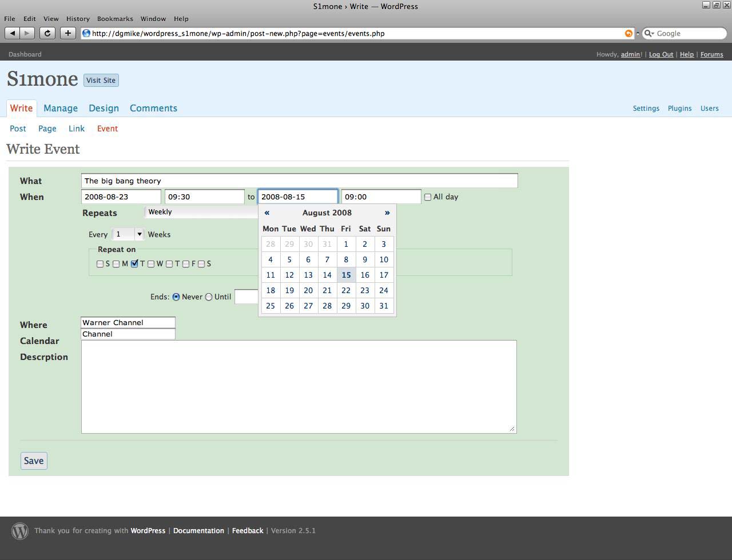
Task: Click the end date field 2008-08-15
Action: [298, 197]
